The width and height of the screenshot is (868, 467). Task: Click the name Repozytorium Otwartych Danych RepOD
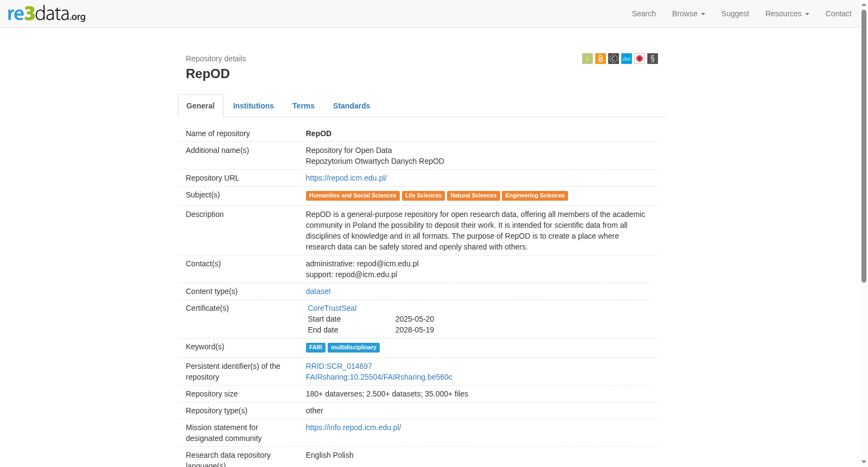point(375,161)
